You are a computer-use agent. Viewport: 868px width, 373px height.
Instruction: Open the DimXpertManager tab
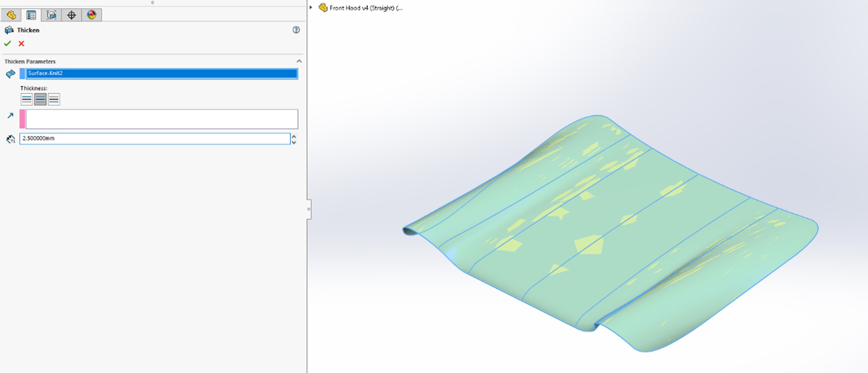pos(72,15)
